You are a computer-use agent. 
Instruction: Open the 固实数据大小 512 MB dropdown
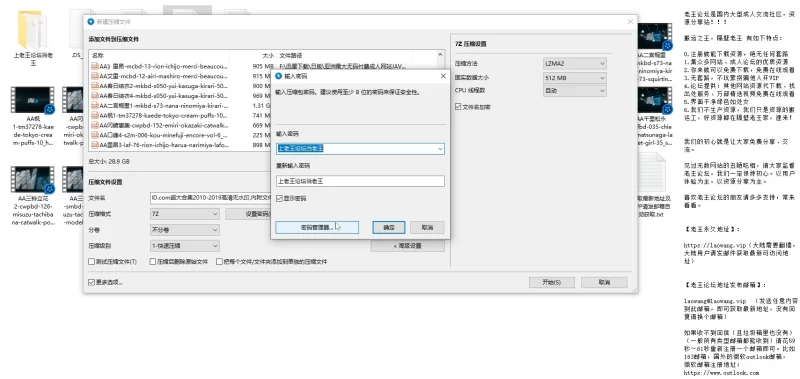point(574,78)
